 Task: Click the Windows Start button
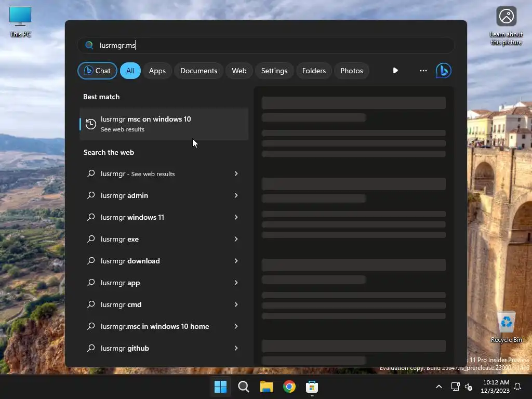coord(220,387)
